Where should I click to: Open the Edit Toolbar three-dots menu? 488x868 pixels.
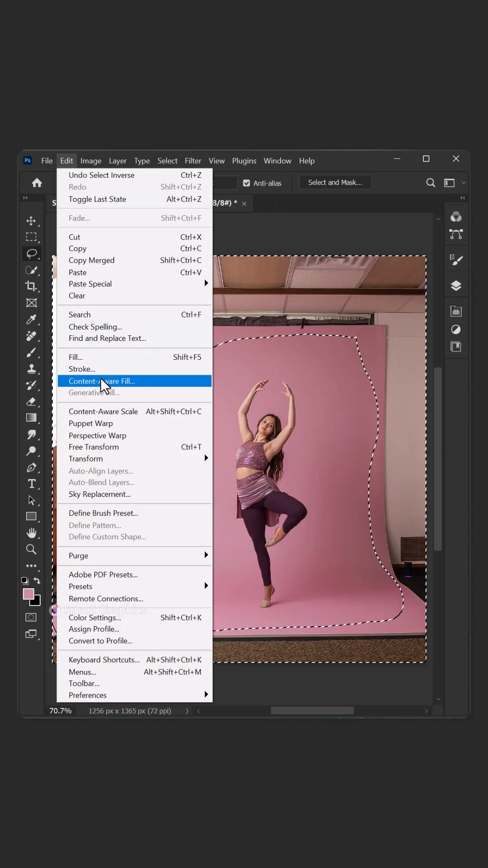[31, 566]
